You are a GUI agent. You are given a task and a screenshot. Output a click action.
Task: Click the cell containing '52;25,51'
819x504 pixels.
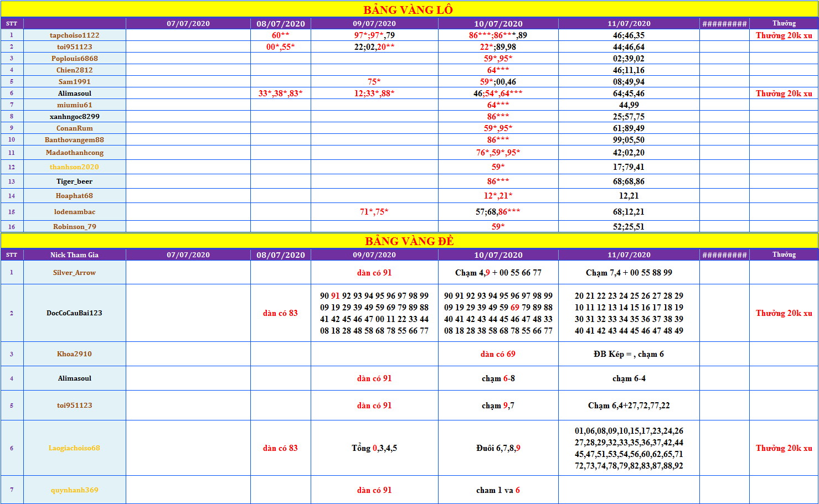coord(629,227)
